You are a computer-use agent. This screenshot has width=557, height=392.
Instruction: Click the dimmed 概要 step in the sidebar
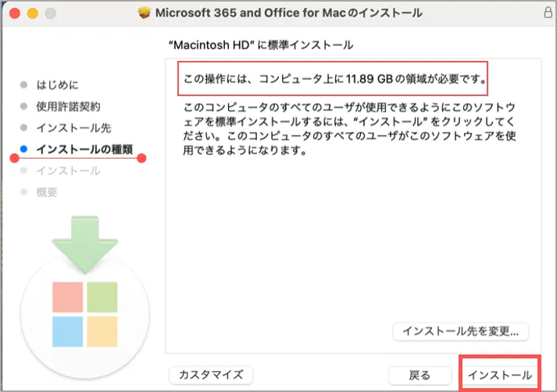tap(47, 192)
